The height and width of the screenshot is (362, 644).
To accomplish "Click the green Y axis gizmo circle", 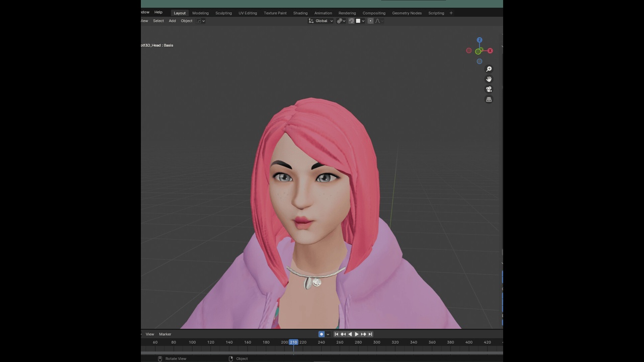I will click(x=478, y=51).
